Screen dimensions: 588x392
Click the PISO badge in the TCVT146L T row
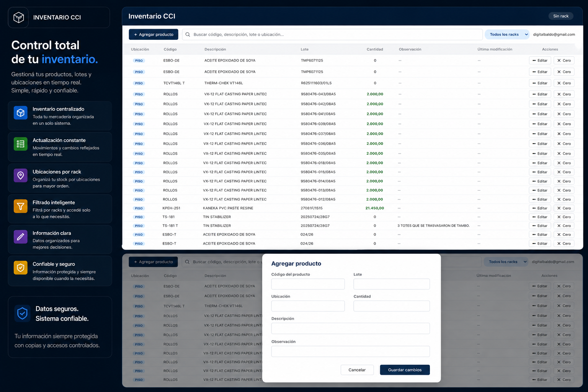pyautogui.click(x=139, y=83)
